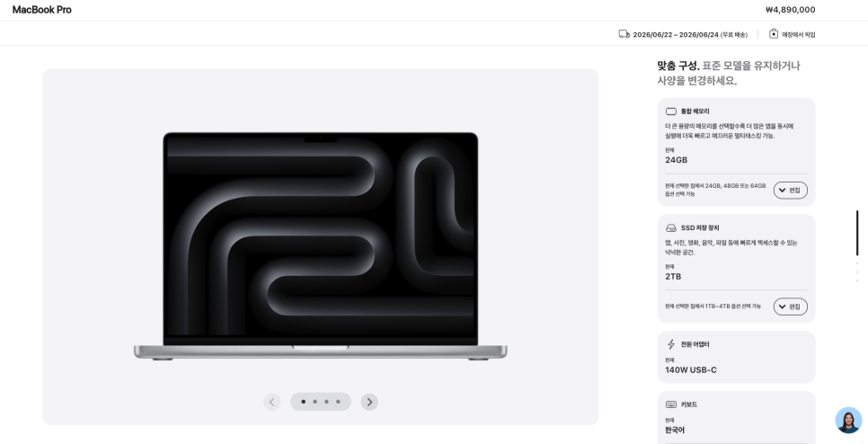Click the page section scroll indicator
The width and height of the screenshot is (868, 444).
pos(857,233)
